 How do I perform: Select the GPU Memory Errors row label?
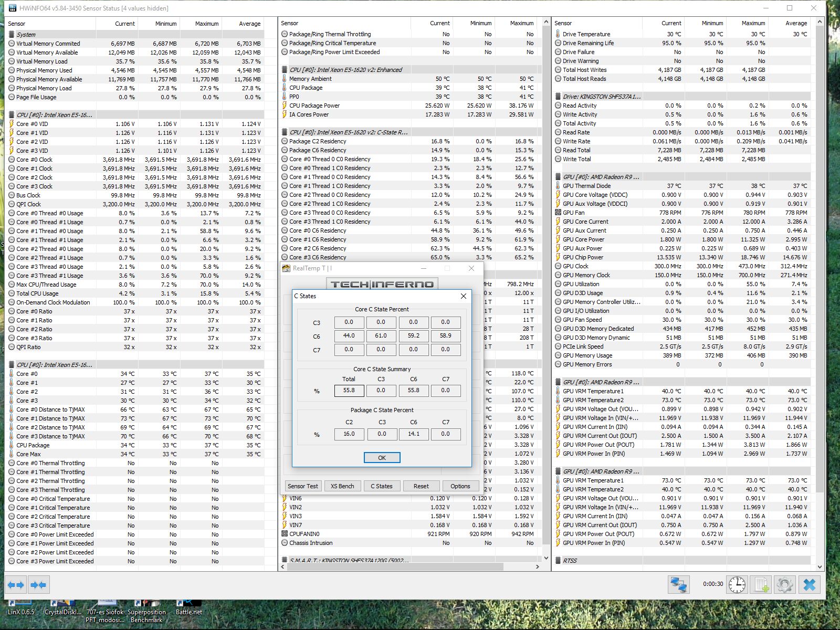click(587, 364)
